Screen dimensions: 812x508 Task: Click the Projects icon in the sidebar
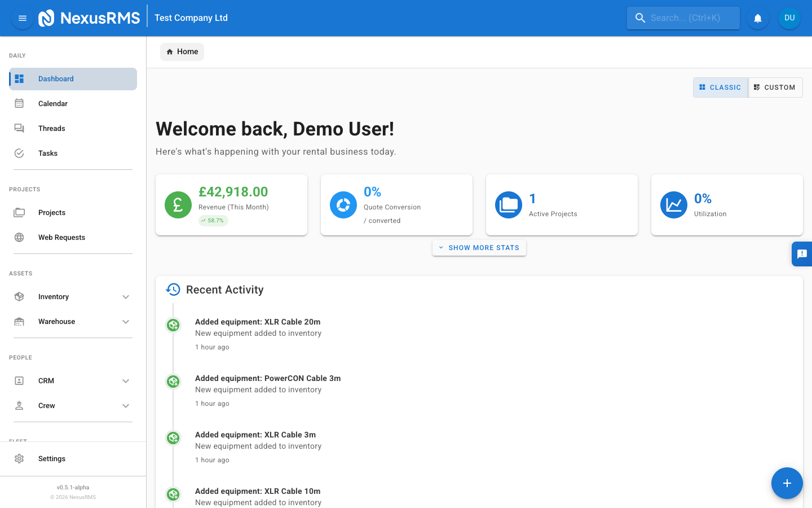[x=19, y=212]
